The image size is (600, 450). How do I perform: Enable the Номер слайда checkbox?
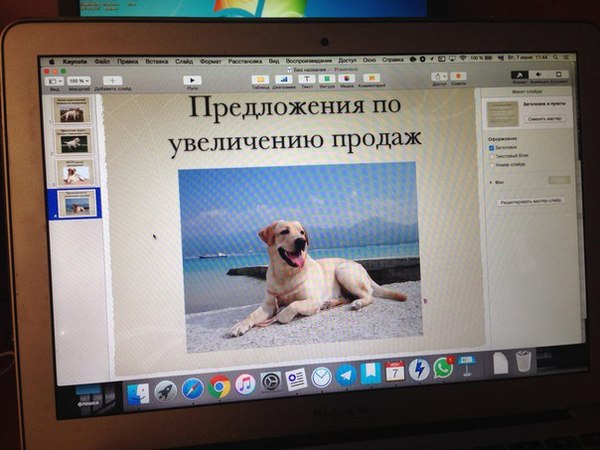(491, 167)
